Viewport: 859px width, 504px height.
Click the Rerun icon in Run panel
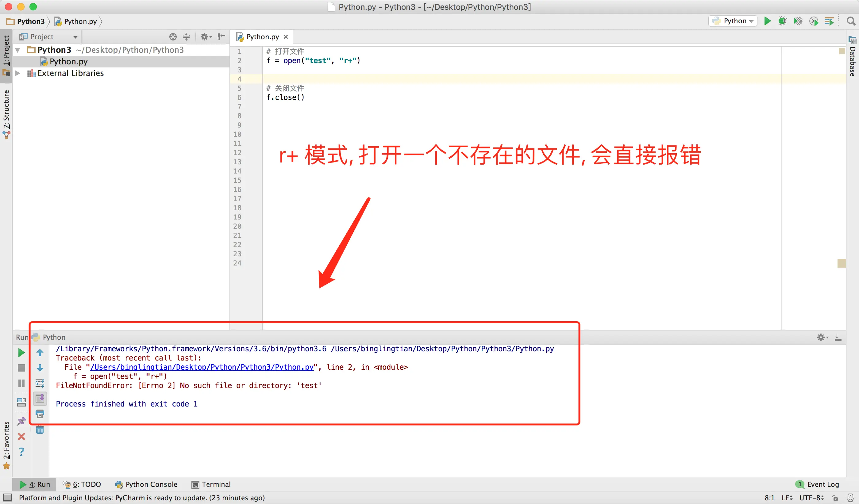point(21,353)
